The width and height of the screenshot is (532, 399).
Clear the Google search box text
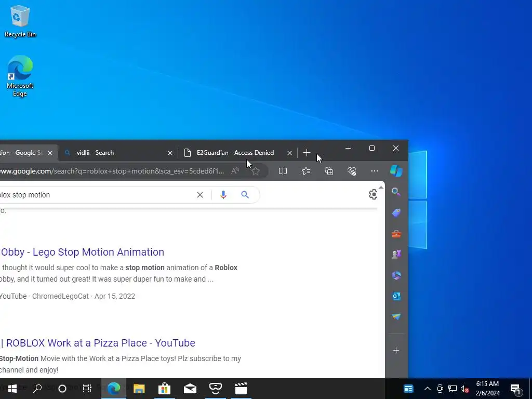coord(200,195)
